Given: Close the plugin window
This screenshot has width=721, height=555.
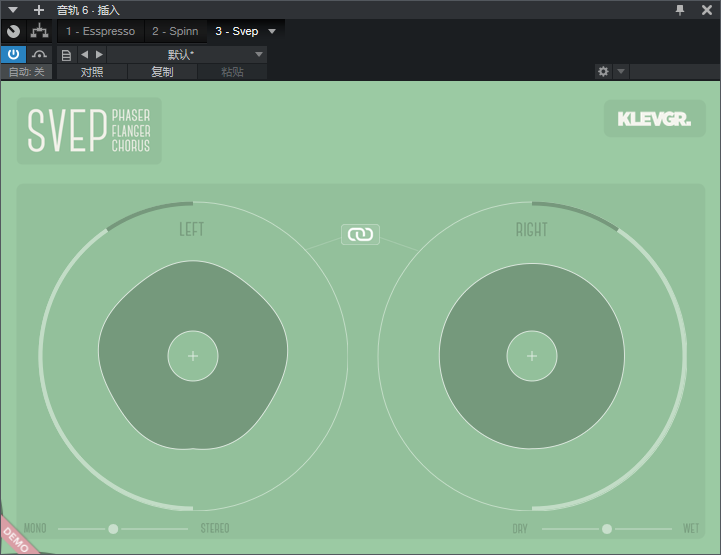Looking at the screenshot, I should pos(707,10).
